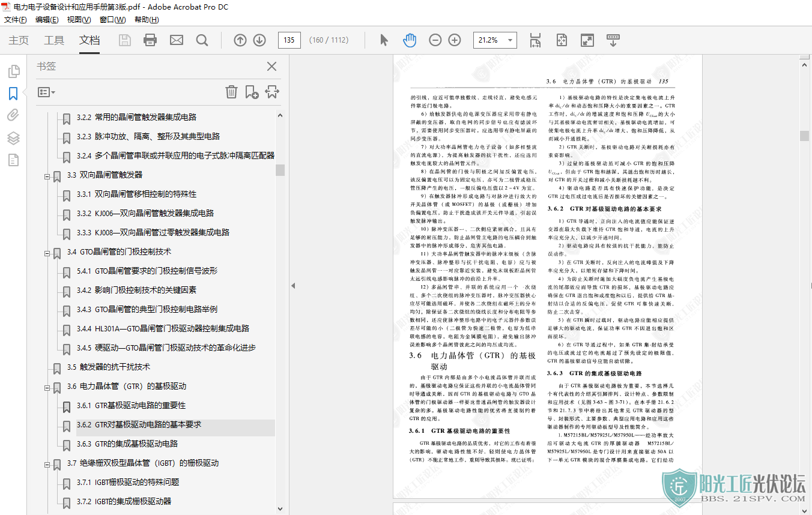Click the page number field showing 135

289,40
